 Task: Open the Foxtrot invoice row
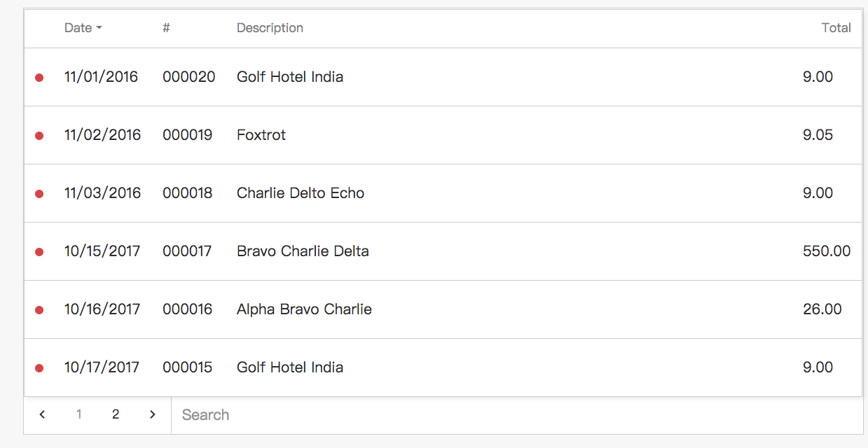(x=443, y=135)
